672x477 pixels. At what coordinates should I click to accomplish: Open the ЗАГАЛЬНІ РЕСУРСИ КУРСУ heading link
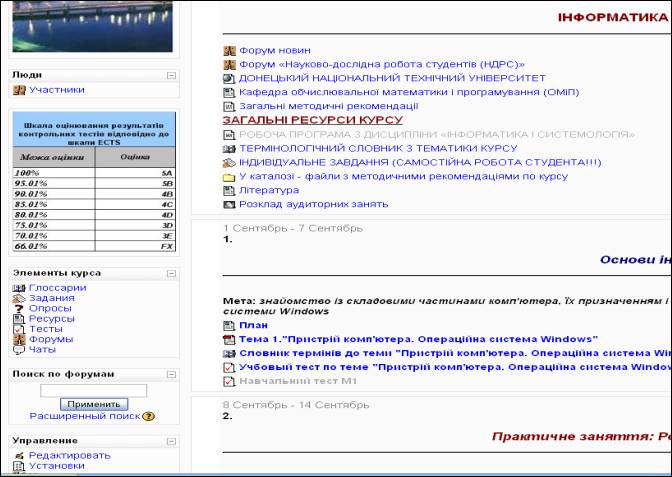312,120
